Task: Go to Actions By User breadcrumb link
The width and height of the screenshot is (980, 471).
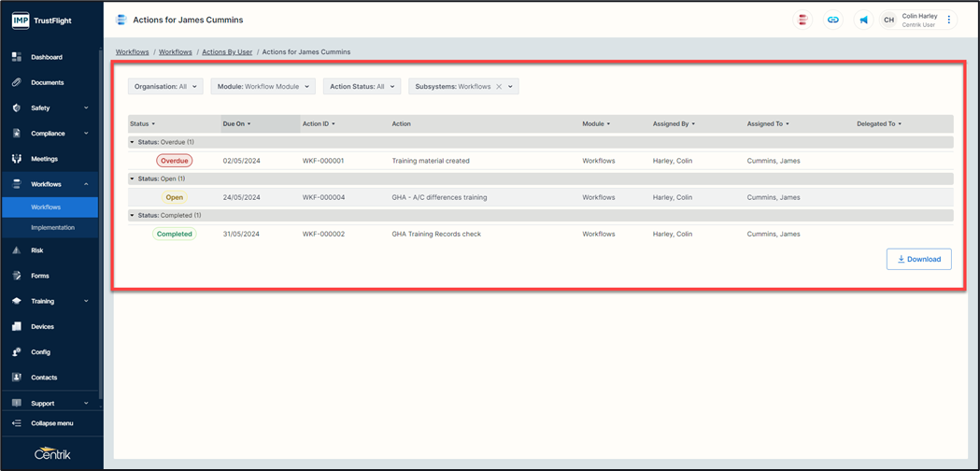Action: tap(227, 52)
